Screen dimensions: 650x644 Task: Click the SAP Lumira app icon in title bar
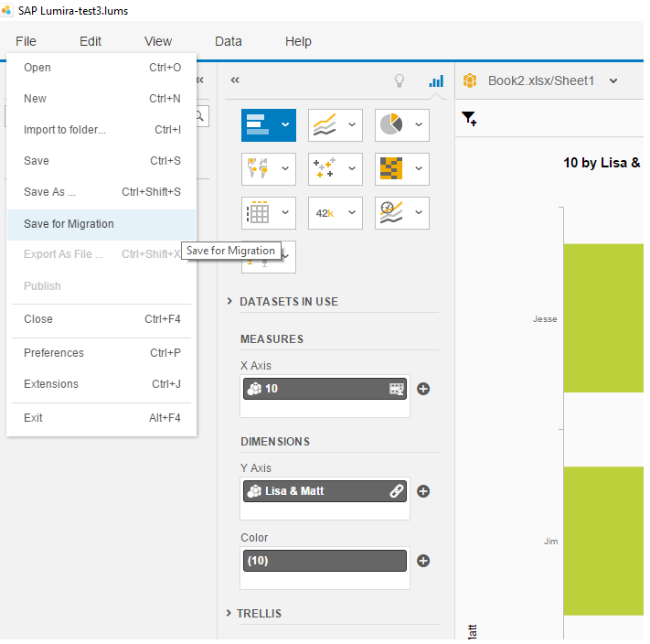coord(6,10)
